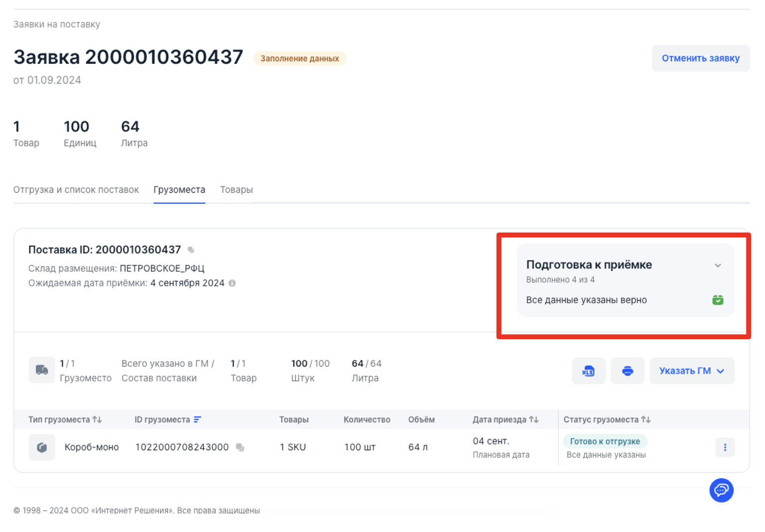Click the Короб-моно box type icon

tap(42, 447)
